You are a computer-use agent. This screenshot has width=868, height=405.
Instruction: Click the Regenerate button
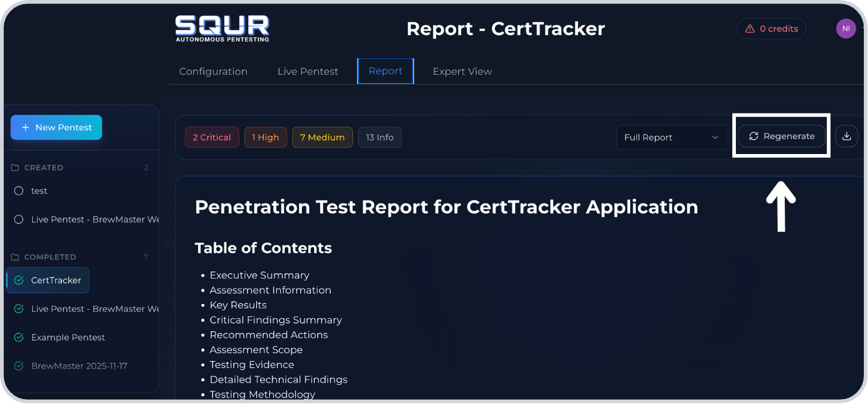(x=781, y=136)
